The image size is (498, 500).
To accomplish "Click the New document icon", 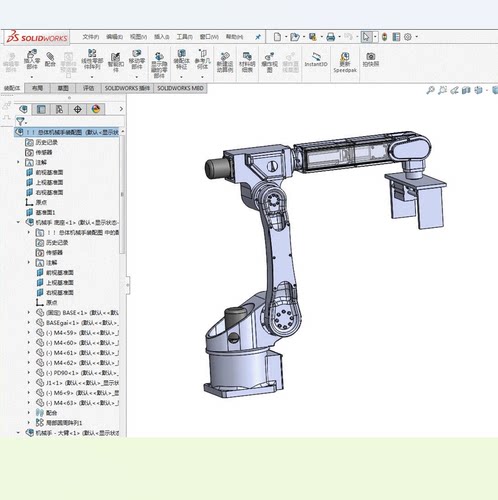I will point(277,37).
